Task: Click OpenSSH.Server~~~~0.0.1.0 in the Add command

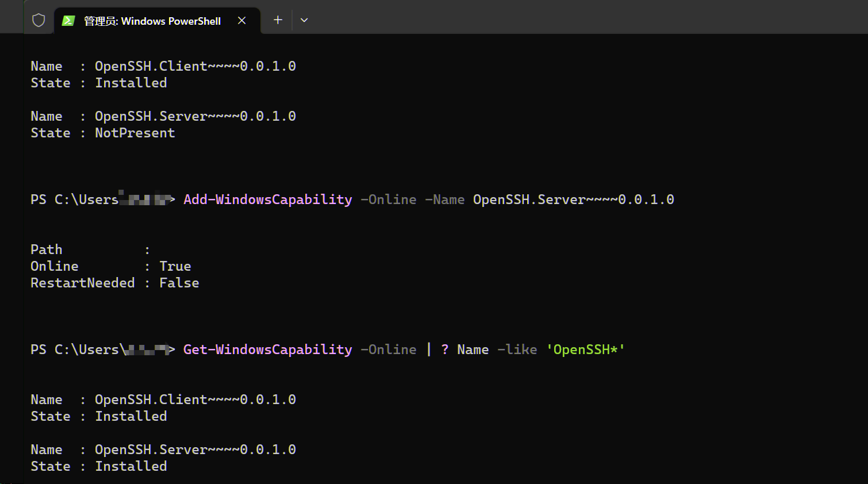Action: [x=574, y=199]
